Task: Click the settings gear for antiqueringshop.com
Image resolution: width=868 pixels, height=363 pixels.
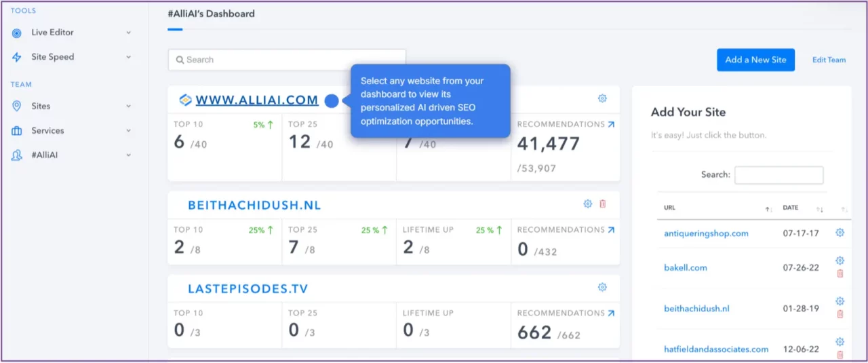Action: tap(840, 233)
